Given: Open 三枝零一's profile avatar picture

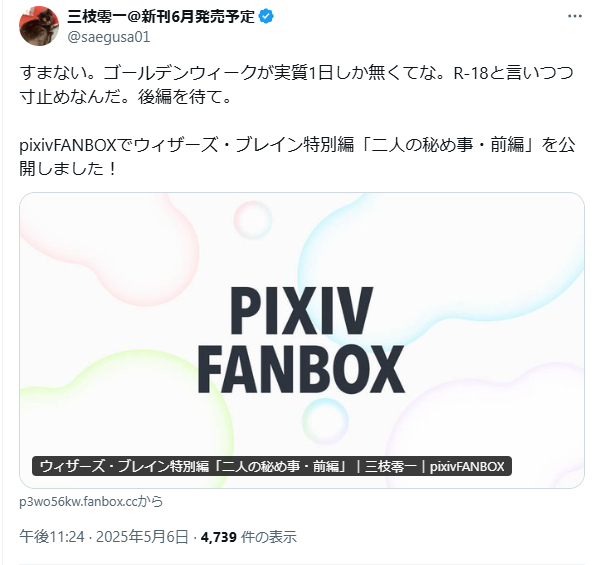Looking at the screenshot, I should coord(39,26).
